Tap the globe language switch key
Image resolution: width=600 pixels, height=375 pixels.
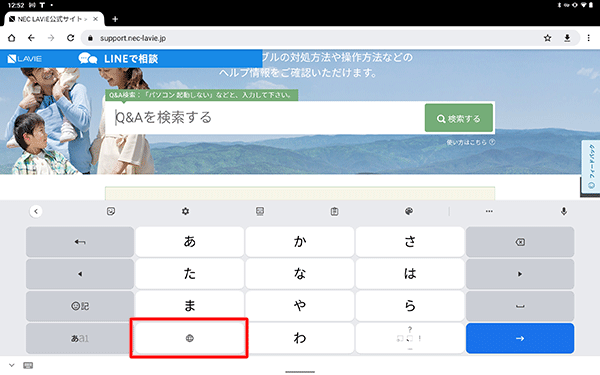(x=189, y=338)
